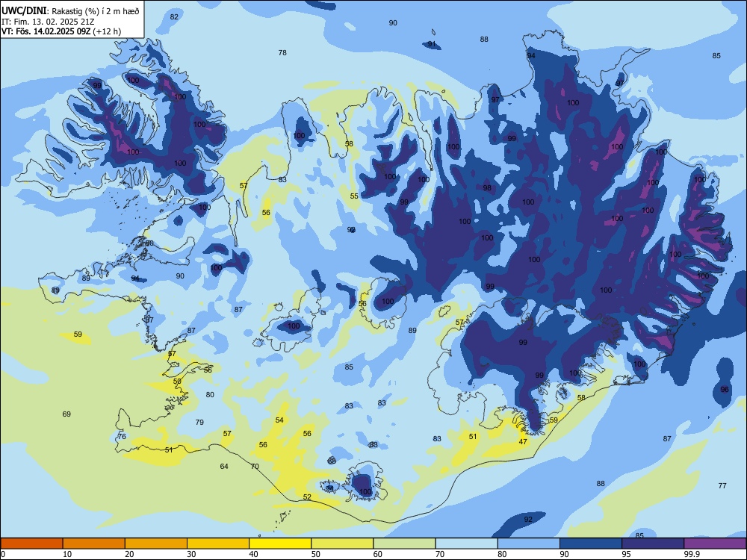Screen dimensions: 747x560
Task: Click the map humidity value '64'
Action: [x=224, y=466]
